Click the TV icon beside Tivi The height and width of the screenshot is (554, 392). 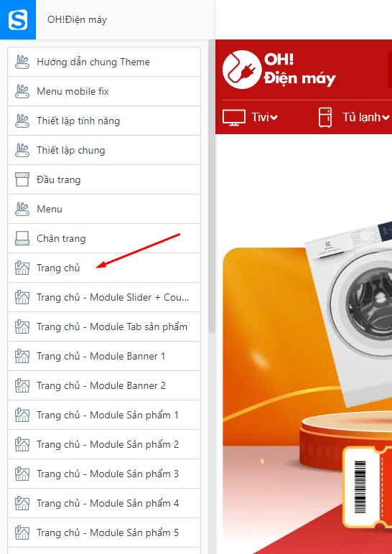pyautogui.click(x=233, y=117)
